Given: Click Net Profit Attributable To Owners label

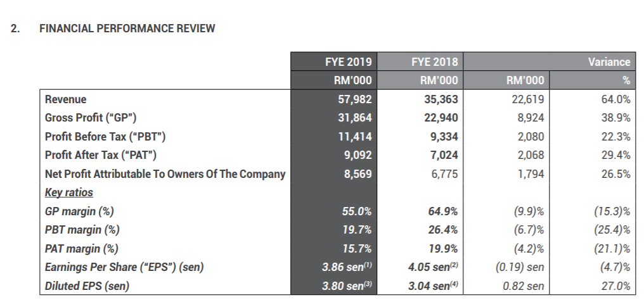Looking at the screenshot, I should pyautogui.click(x=165, y=174).
